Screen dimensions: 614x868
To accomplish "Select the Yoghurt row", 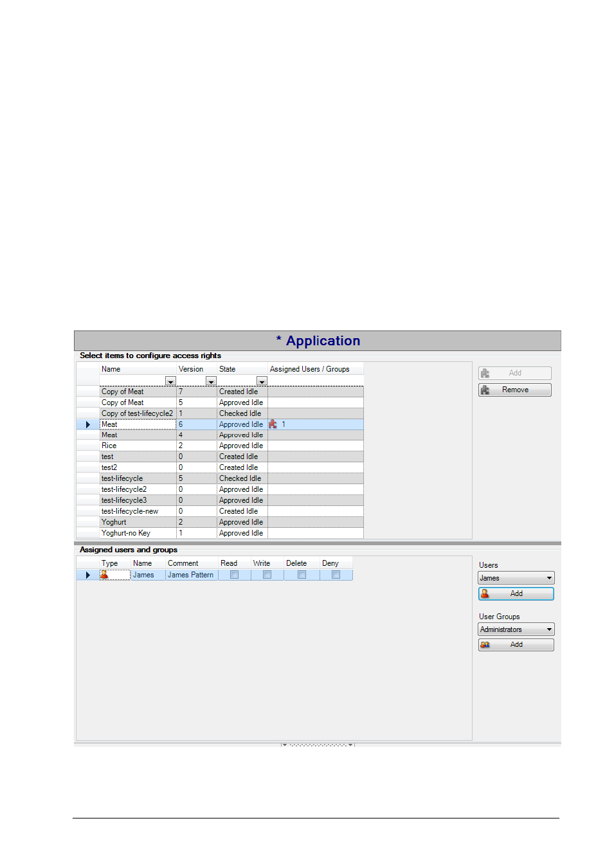I will click(x=220, y=522).
